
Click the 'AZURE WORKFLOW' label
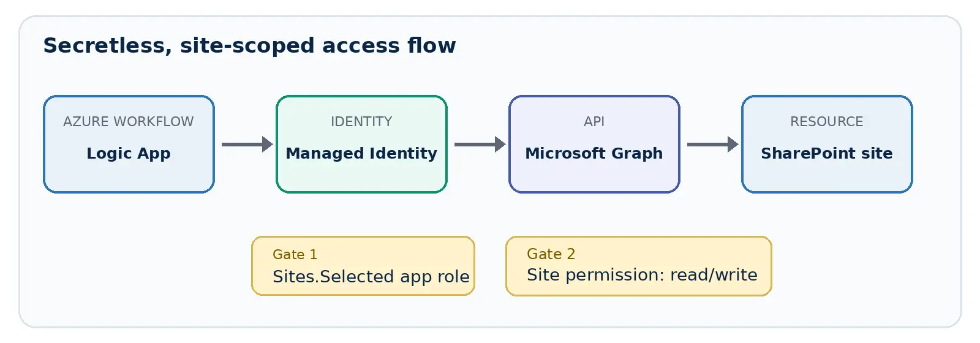coord(129,121)
